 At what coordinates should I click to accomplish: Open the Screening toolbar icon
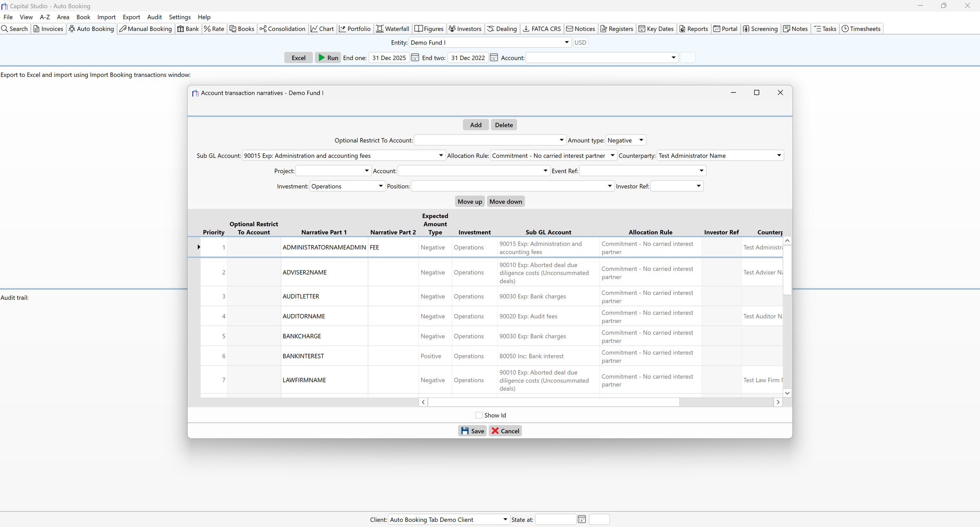tap(746, 29)
